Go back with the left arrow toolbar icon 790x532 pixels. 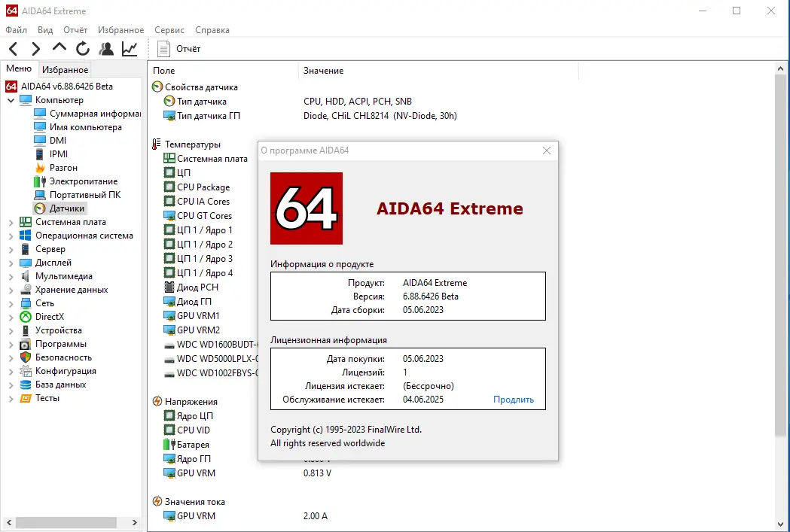pos(14,49)
